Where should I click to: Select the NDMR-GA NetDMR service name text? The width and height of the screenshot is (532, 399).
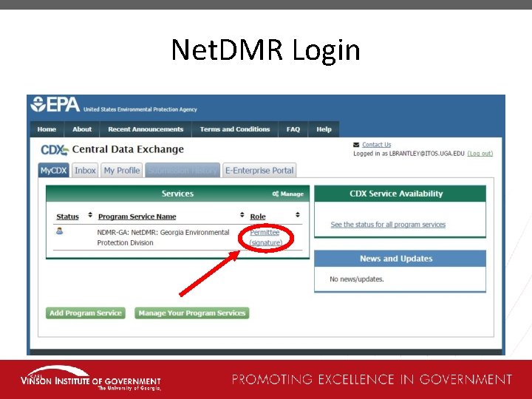163,237
